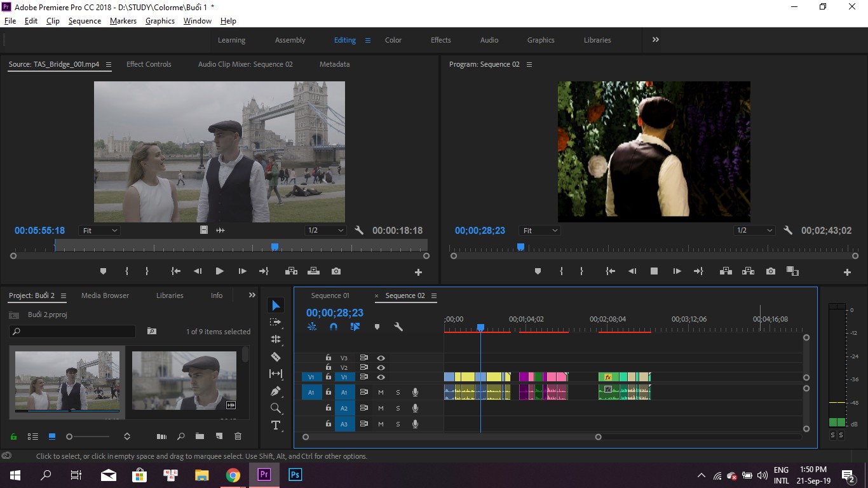Toggle V1 track output eye
Image resolution: width=868 pixels, height=488 pixels.
[x=381, y=377]
